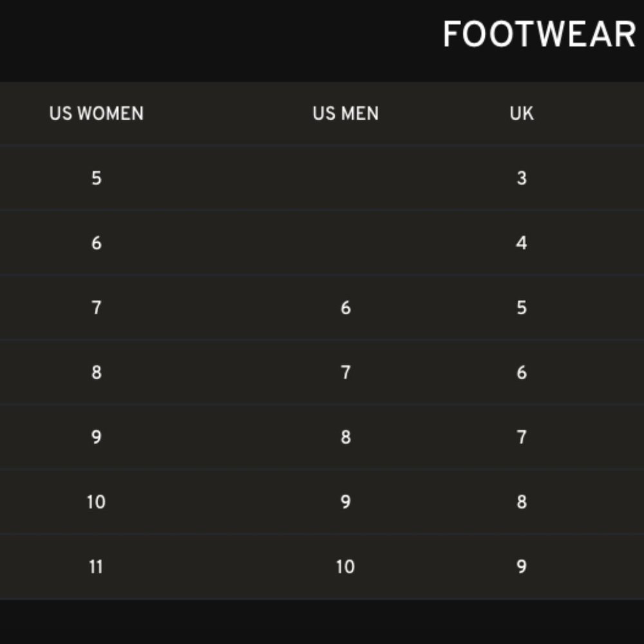
Task: Click US Men size 8 cell
Action: [346, 437]
